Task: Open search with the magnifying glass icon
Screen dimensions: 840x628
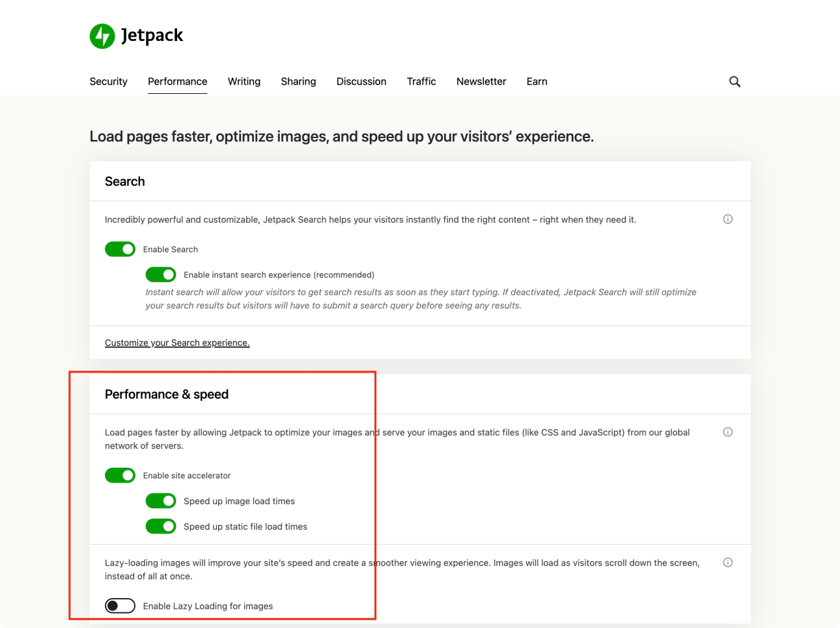Action: click(735, 81)
